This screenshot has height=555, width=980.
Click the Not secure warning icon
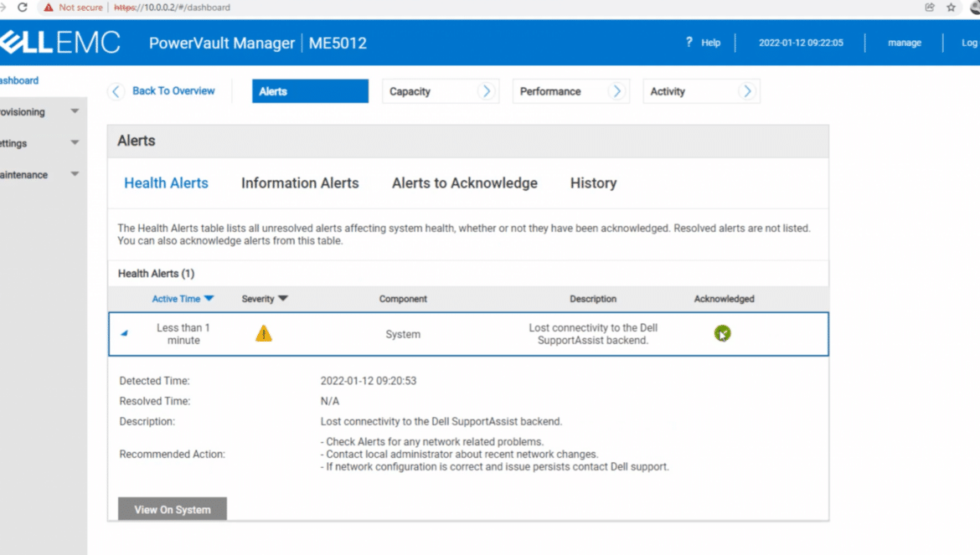point(49,8)
